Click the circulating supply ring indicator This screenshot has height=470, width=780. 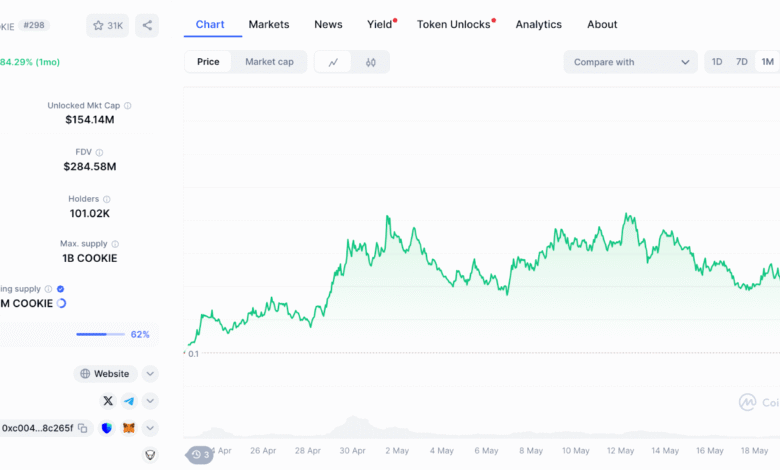click(x=61, y=303)
